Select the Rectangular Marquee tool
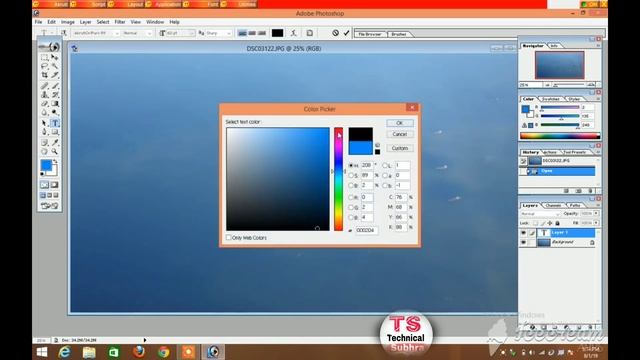 44,58
